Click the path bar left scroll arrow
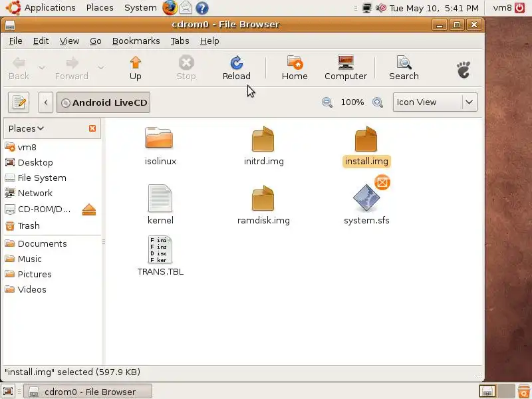Screen dimensions: 532x399 coord(46,102)
